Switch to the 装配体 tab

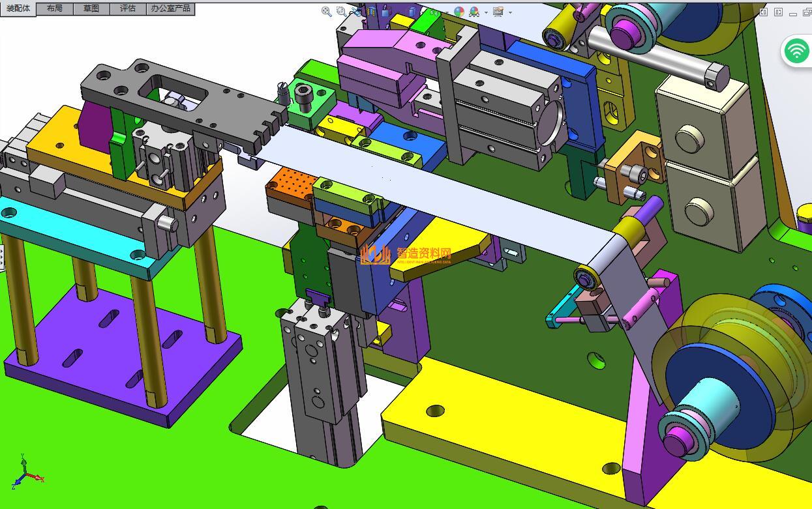(x=18, y=8)
